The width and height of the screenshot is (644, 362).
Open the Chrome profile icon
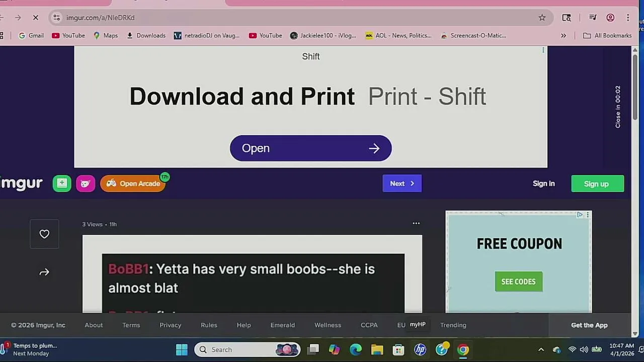[610, 18]
